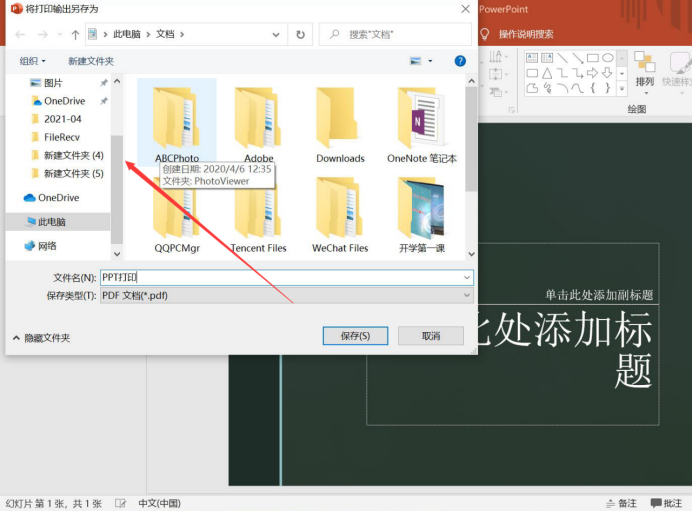Select the WeChat Files folder

click(340, 216)
